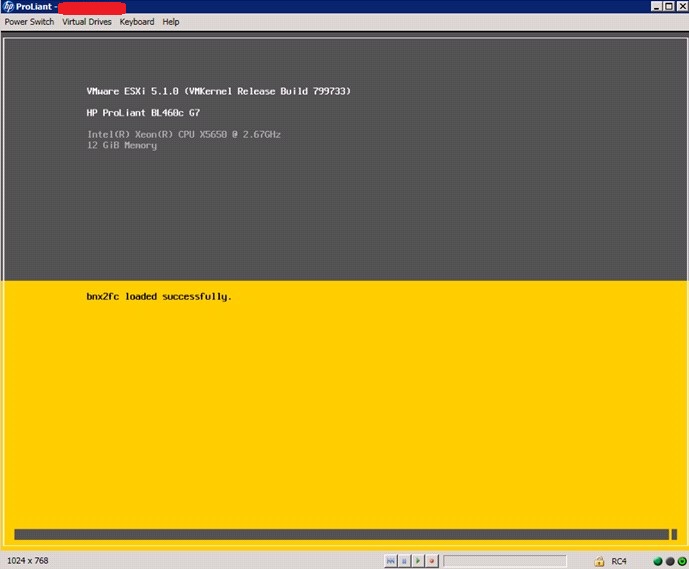This screenshot has height=569, width=689.
Task: Open the Keyboard menu
Action: tap(137, 22)
